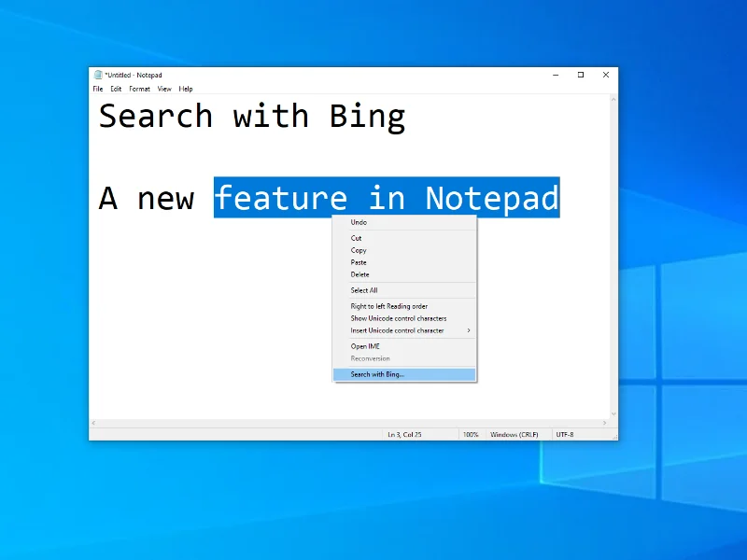Choose Open IME in context menu
This screenshot has height=560, width=747.
(404, 346)
